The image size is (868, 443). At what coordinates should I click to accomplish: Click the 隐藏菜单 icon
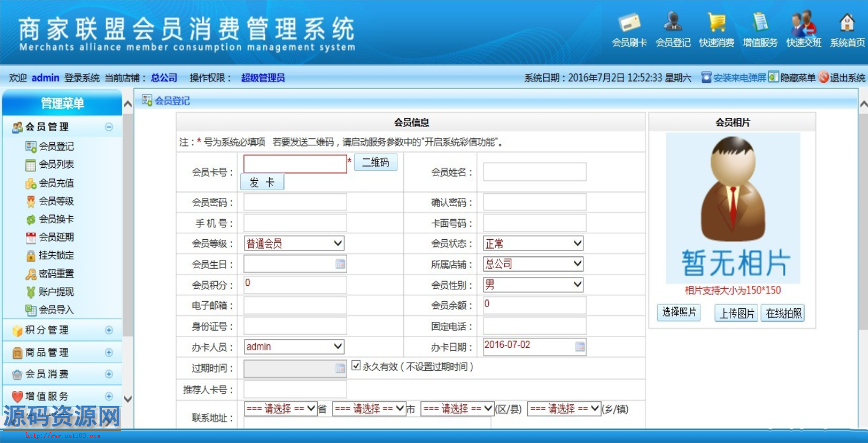pyautogui.click(x=774, y=77)
